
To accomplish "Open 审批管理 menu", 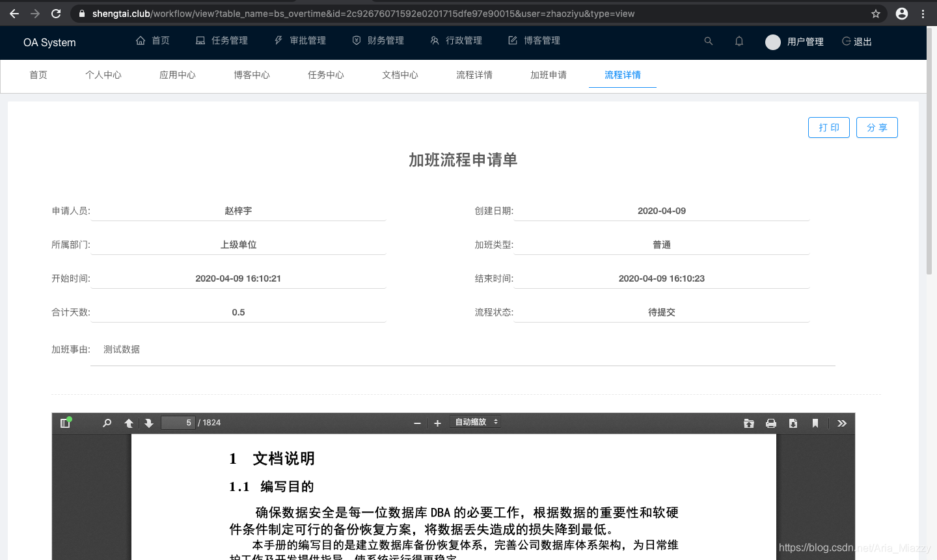I will coord(300,40).
